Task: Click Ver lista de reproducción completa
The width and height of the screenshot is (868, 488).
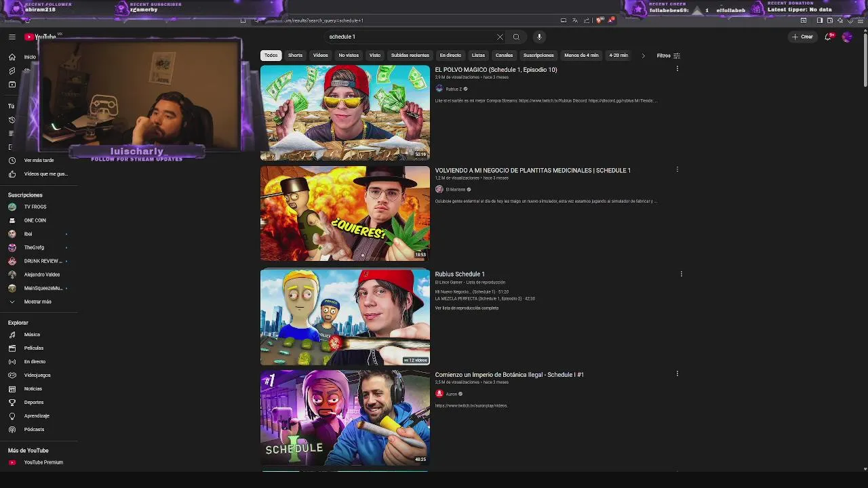Action: (x=467, y=308)
